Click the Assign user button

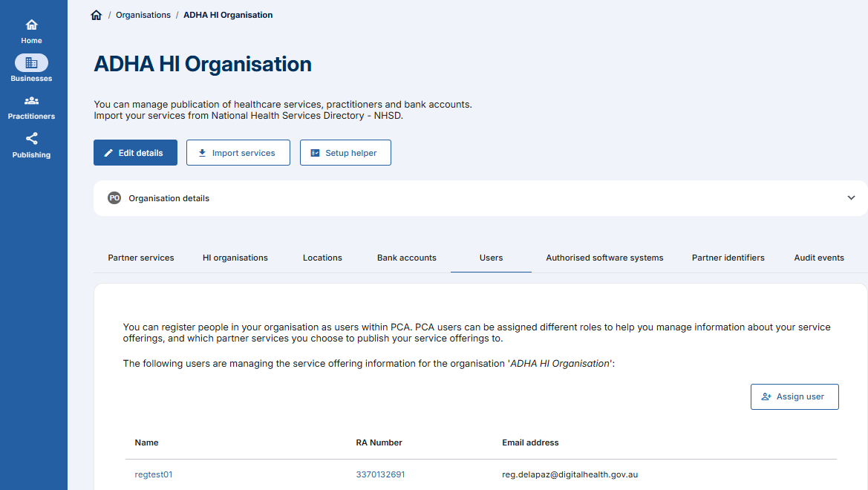[794, 397]
